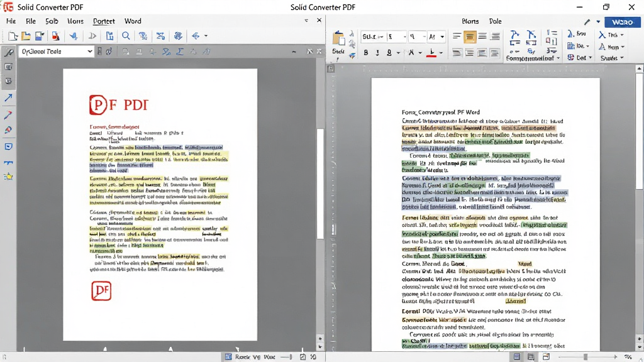Open the tools combo box in left pane

pos(56,52)
